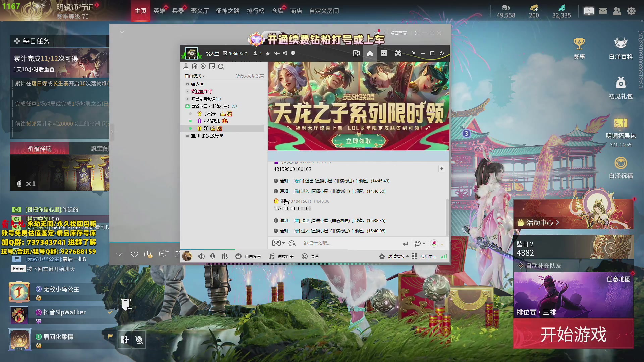Image resolution: width=644 pixels, height=362 pixels.
Task: Click the favorite star icon beside channel ID
Action: [268, 53]
